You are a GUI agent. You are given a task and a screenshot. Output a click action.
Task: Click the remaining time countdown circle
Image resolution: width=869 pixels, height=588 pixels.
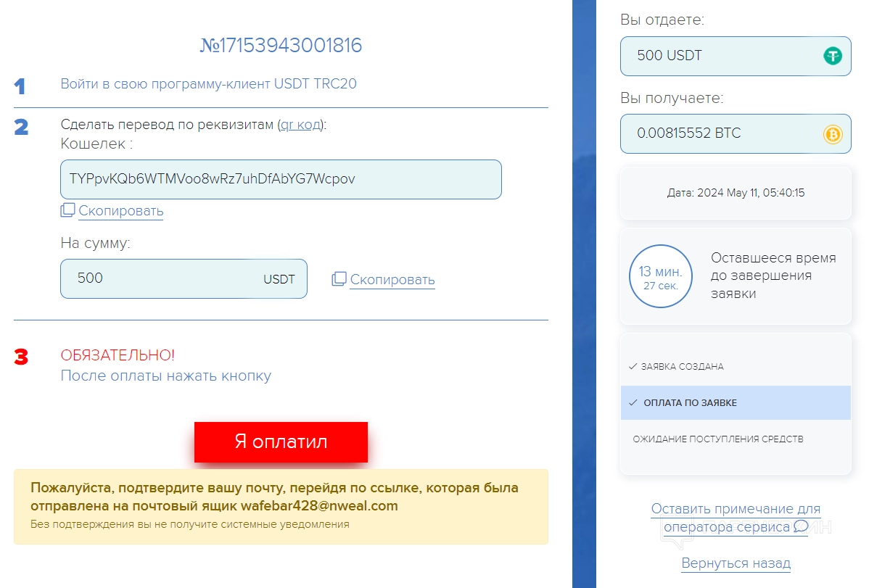661,276
